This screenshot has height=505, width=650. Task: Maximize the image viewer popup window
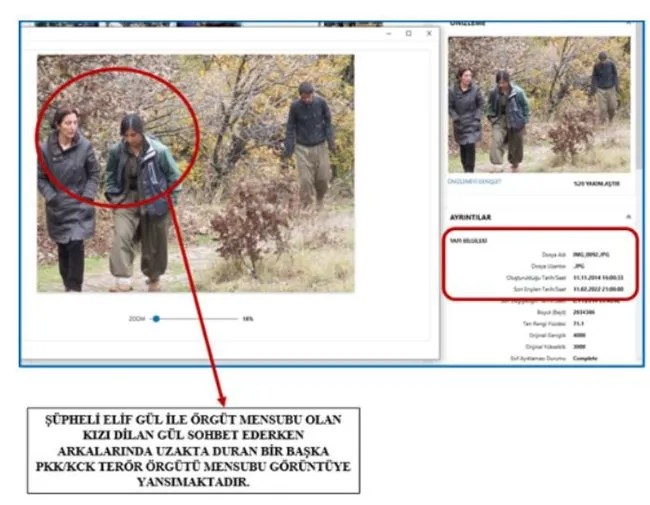coord(409,33)
